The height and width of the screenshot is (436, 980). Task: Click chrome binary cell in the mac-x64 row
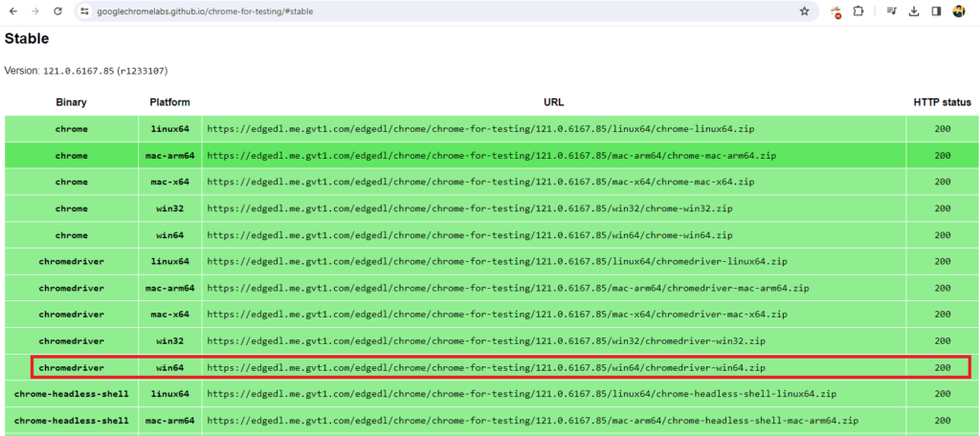pyautogui.click(x=71, y=182)
